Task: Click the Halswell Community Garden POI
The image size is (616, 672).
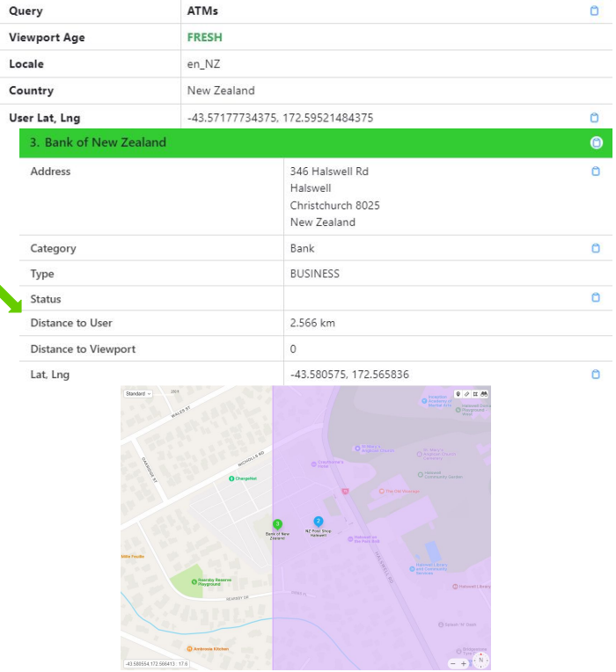Action: (440, 474)
